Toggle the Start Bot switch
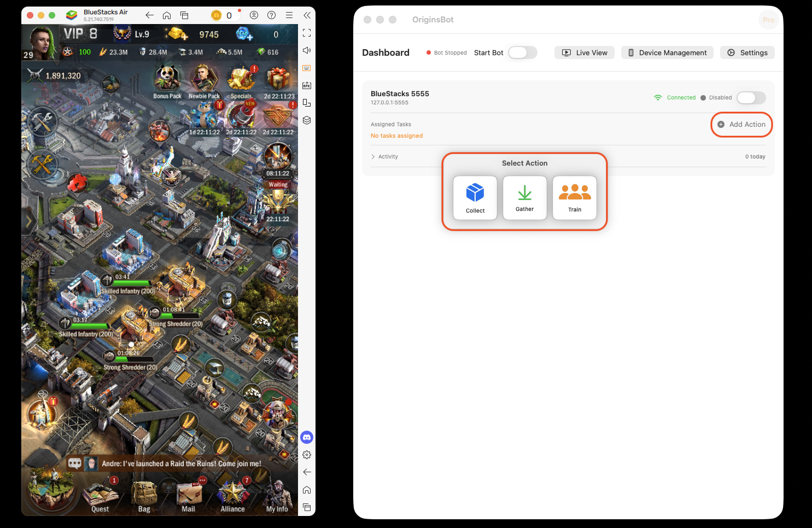 coord(522,52)
